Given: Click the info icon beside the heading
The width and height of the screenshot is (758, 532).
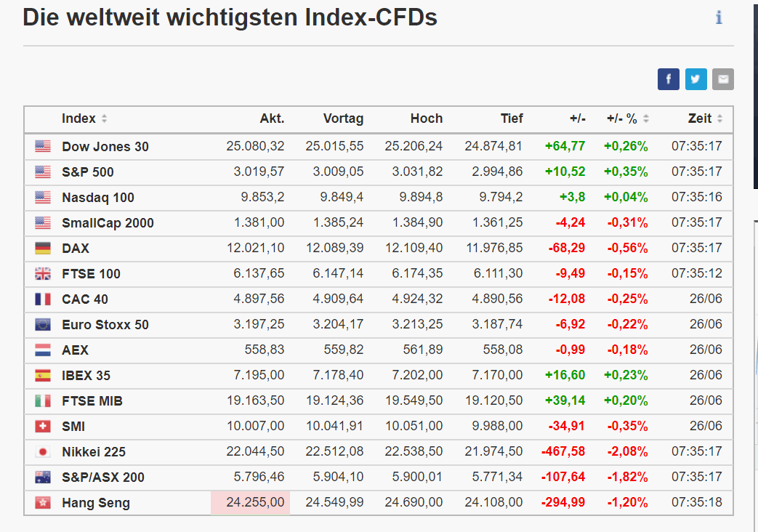Looking at the screenshot, I should (x=719, y=17).
